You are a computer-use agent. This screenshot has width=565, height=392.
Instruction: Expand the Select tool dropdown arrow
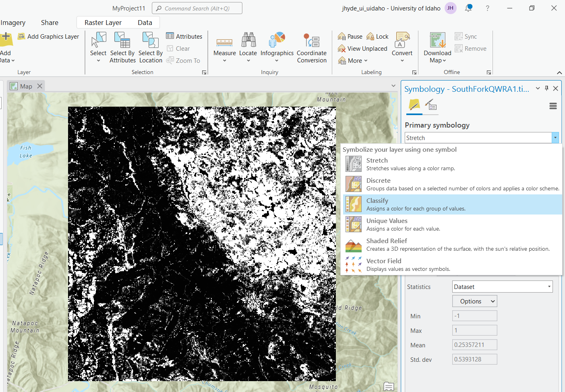(x=98, y=61)
